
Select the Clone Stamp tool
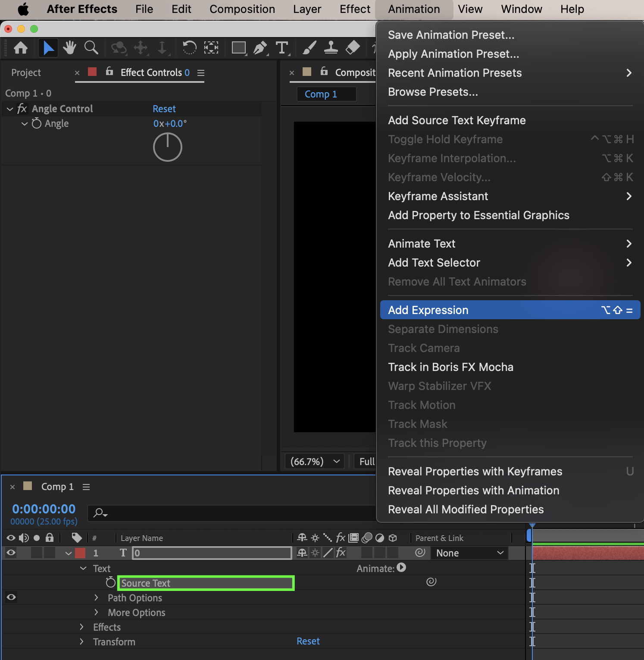pyautogui.click(x=331, y=47)
